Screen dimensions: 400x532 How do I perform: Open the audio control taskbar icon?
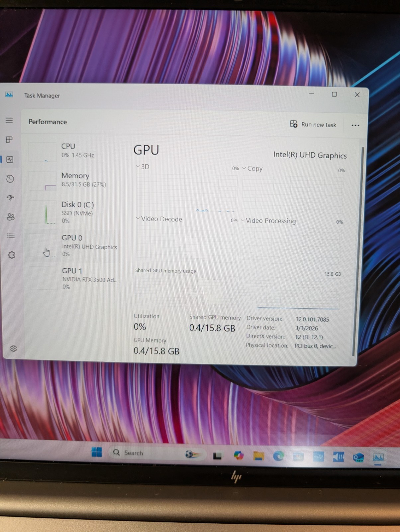338,458
